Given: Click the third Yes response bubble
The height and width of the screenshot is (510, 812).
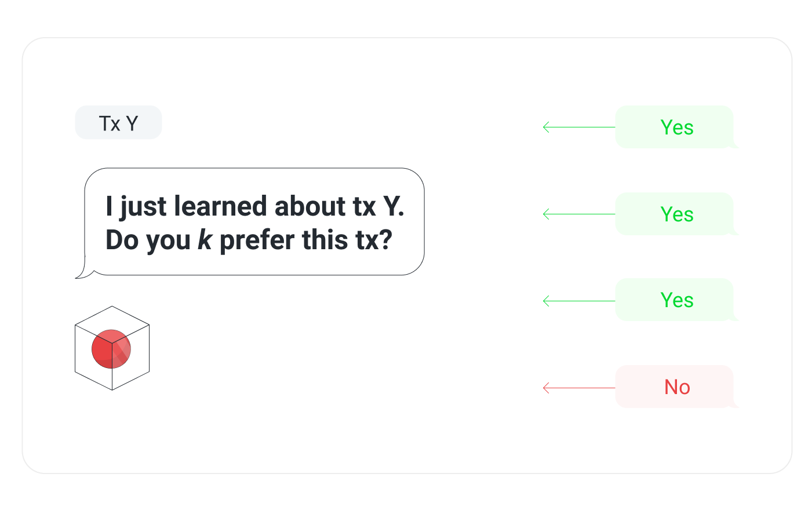Looking at the screenshot, I should click(676, 300).
